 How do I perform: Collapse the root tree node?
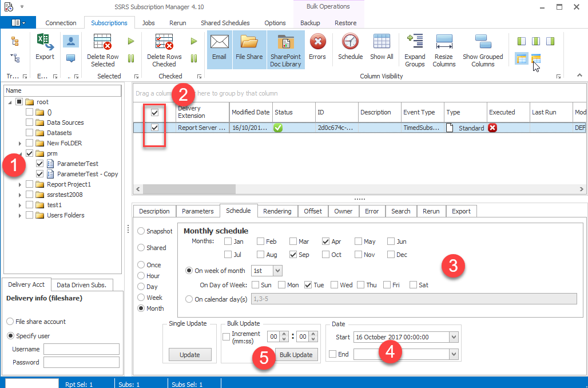click(10, 102)
